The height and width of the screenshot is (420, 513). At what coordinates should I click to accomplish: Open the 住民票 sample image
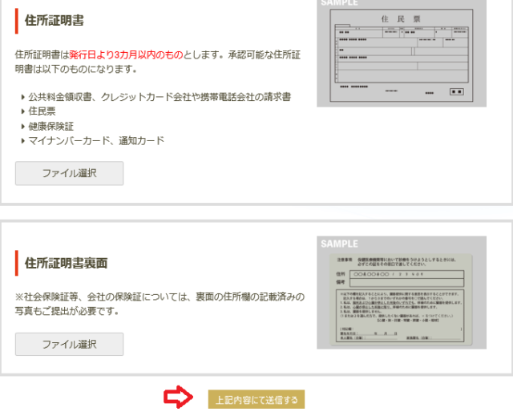click(x=402, y=53)
